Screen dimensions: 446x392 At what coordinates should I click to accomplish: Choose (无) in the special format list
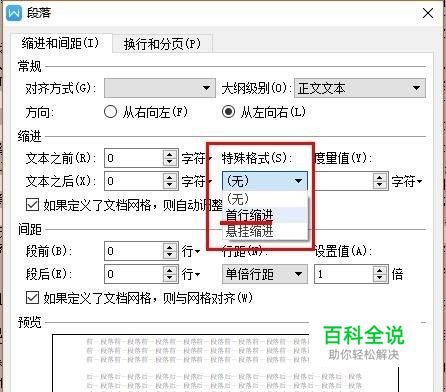click(x=265, y=199)
